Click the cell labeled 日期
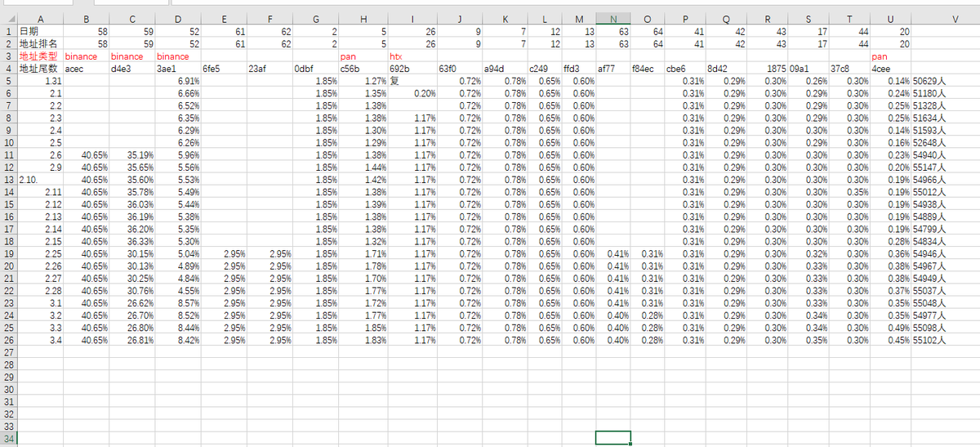 [40, 31]
